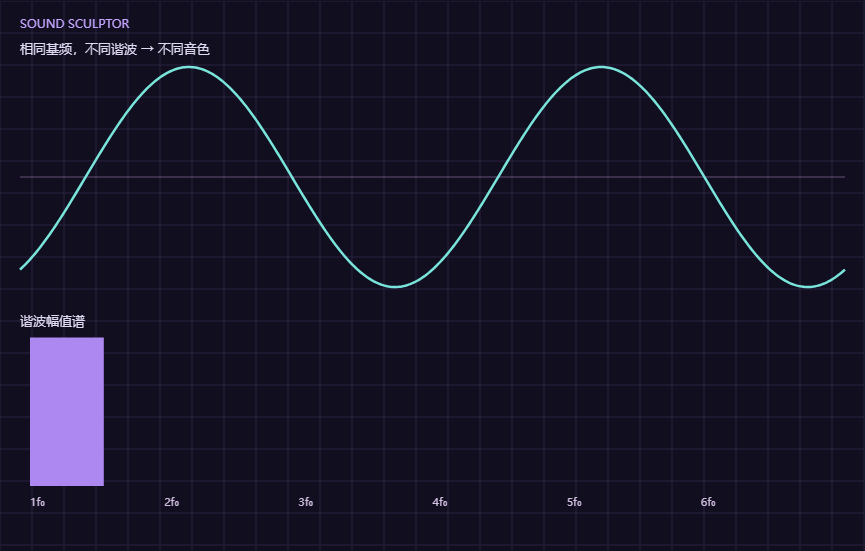Click the 3f₀ axis label
This screenshot has width=865, height=551.
coord(306,502)
